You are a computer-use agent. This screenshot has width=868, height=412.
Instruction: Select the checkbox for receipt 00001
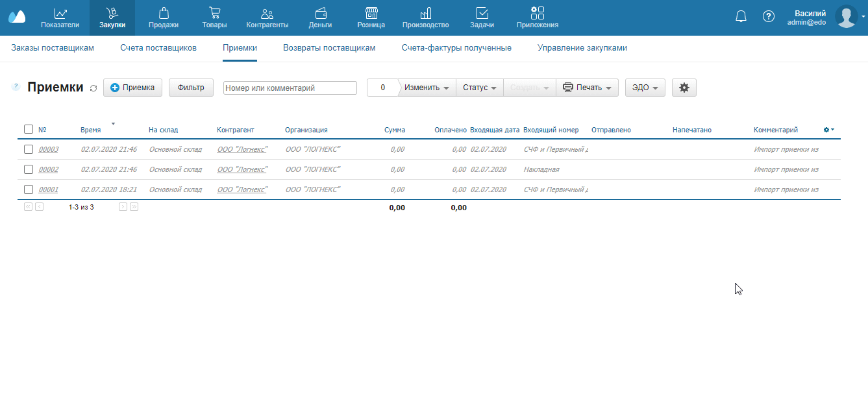pyautogui.click(x=29, y=189)
